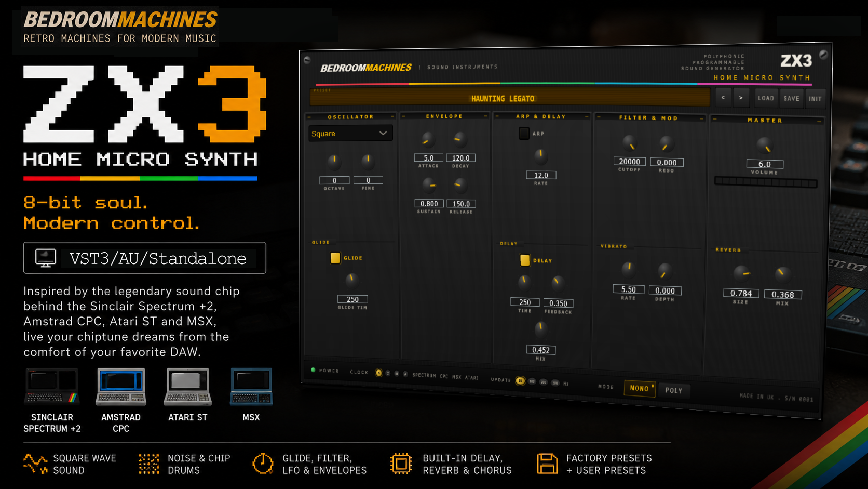Go to the next preset
Screen dimensions: 868x489
click(741, 98)
